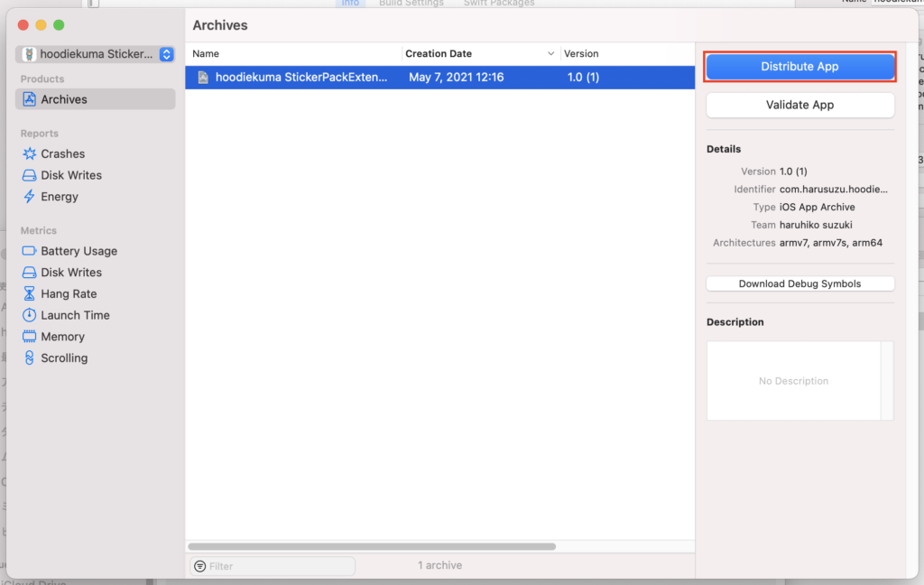
Task: Click the Battery Usage icon
Action: (29, 251)
